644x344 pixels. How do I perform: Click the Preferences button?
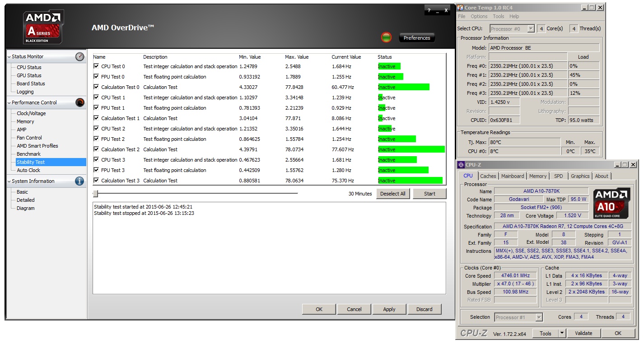[417, 38]
